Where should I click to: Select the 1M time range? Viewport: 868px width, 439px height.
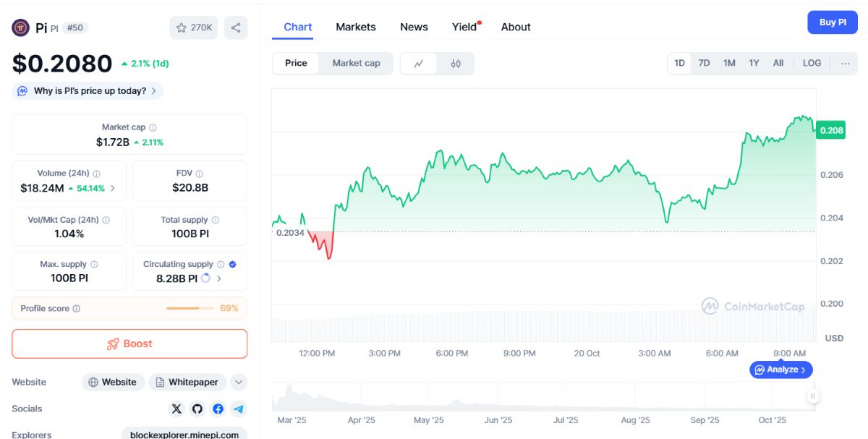[x=729, y=63]
